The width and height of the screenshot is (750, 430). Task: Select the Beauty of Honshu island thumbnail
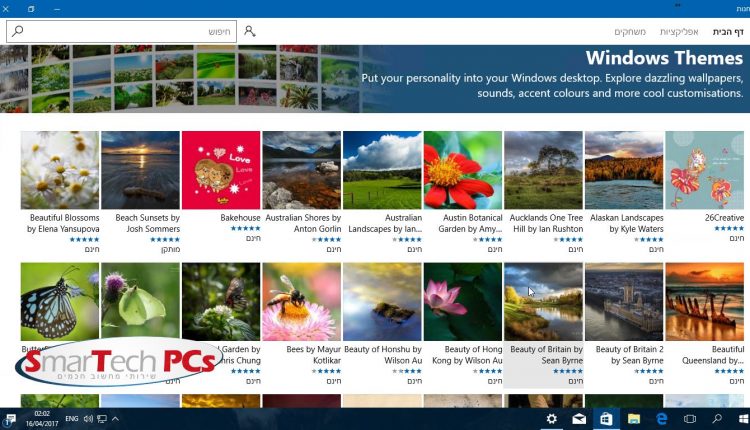coord(382,302)
